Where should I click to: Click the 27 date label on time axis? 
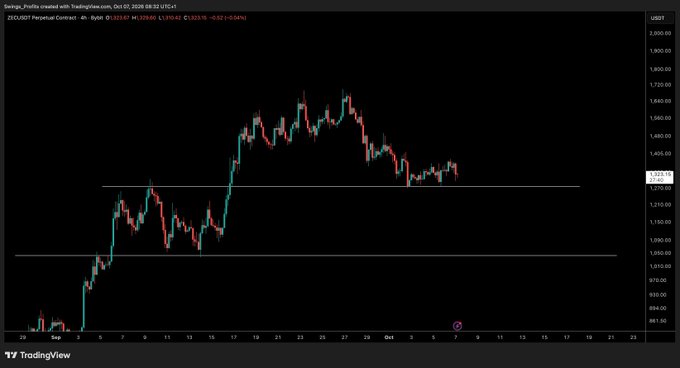pos(344,337)
